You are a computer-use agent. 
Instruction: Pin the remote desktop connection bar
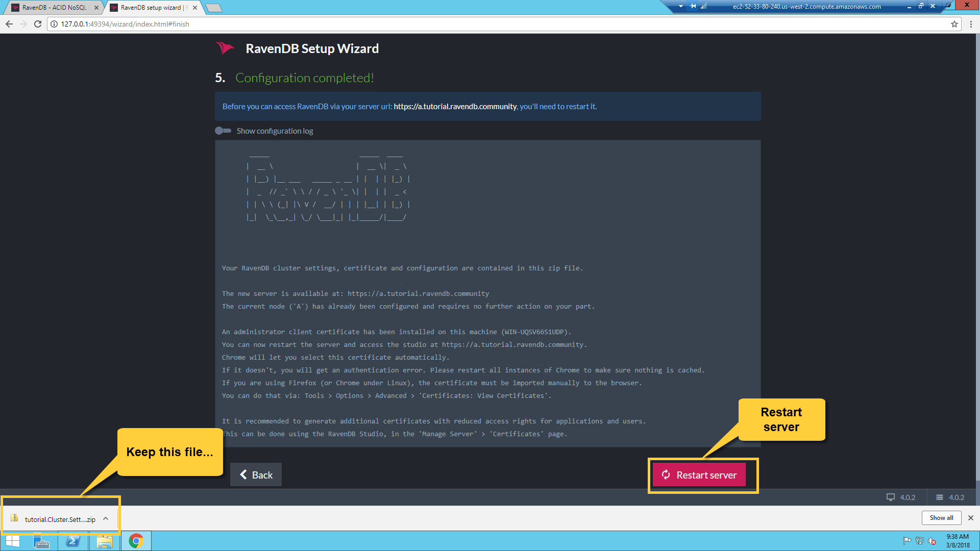(x=693, y=6)
